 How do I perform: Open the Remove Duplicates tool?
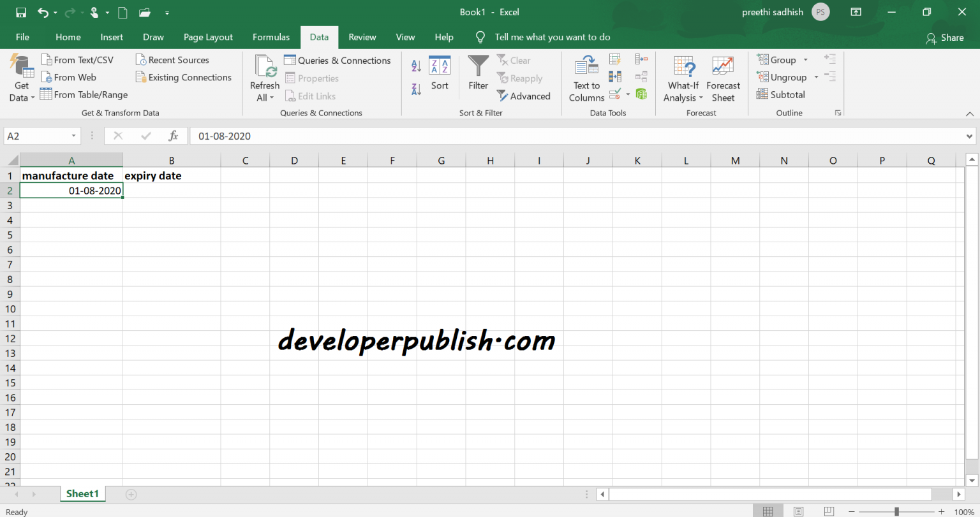pos(614,76)
